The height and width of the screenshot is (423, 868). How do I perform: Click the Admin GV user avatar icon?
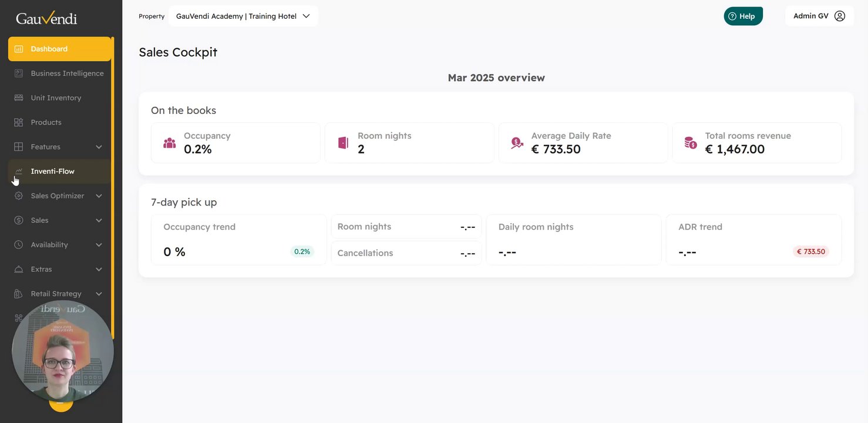point(840,16)
